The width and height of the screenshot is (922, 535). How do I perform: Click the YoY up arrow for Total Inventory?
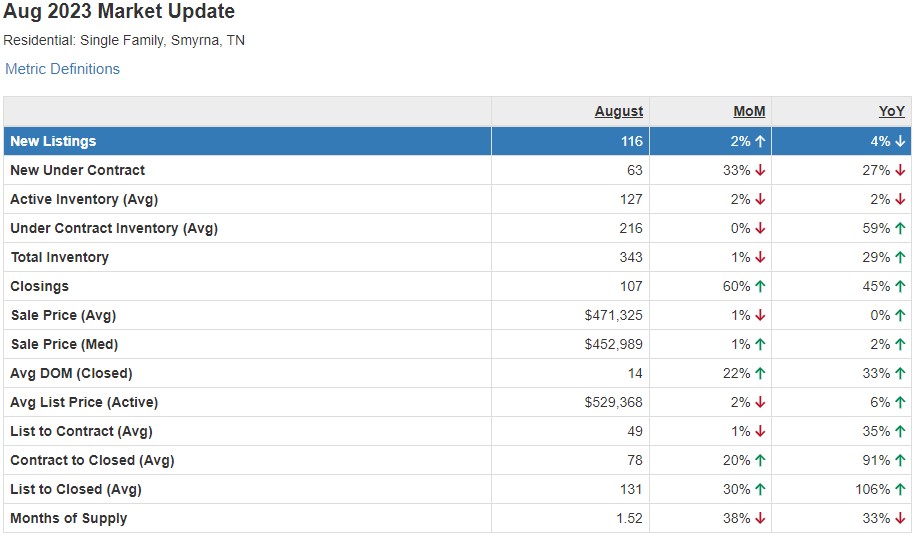[900, 257]
